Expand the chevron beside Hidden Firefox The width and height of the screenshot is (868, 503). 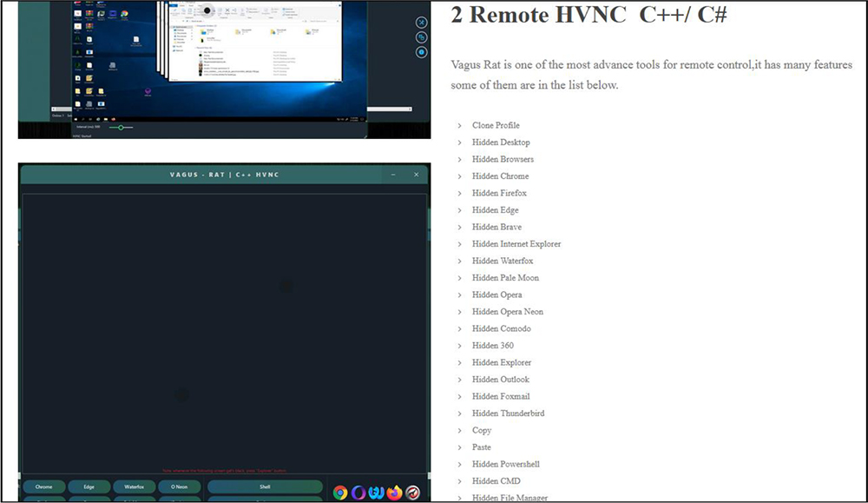(459, 194)
